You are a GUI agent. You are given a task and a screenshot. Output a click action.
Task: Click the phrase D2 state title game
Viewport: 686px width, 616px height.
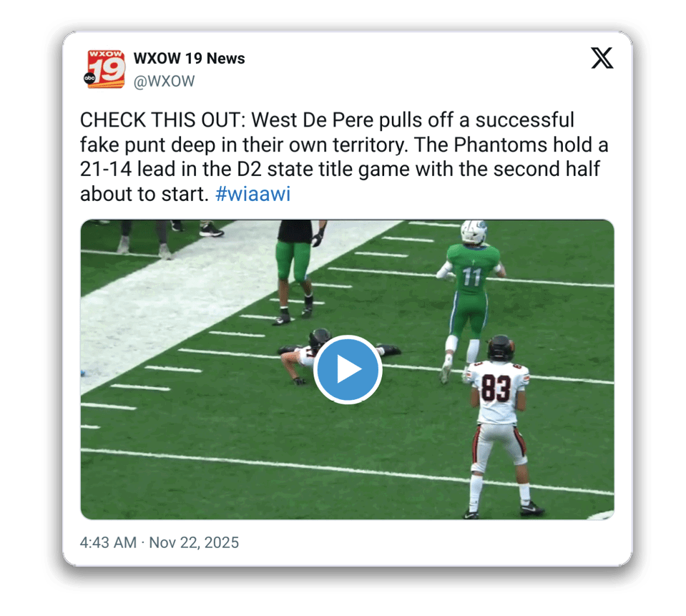point(324,170)
